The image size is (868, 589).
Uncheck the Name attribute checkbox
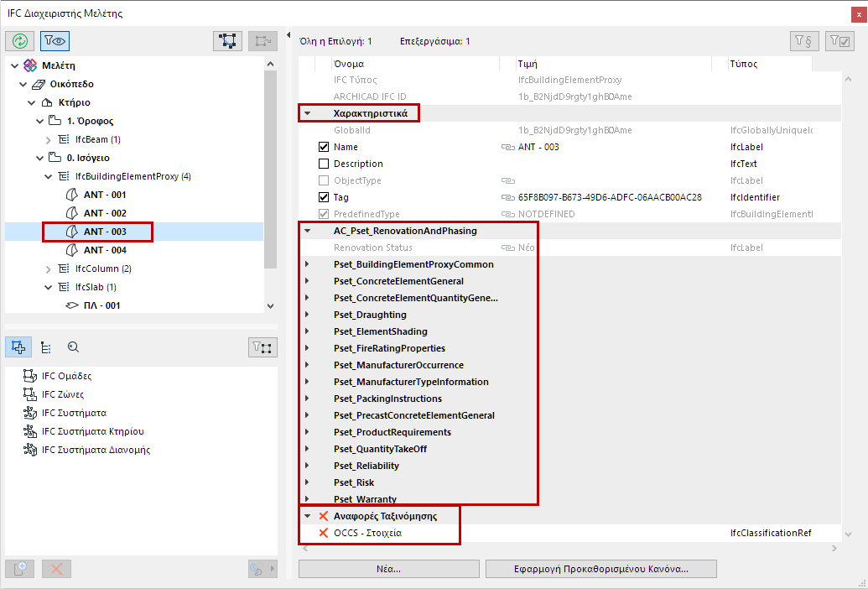324,148
